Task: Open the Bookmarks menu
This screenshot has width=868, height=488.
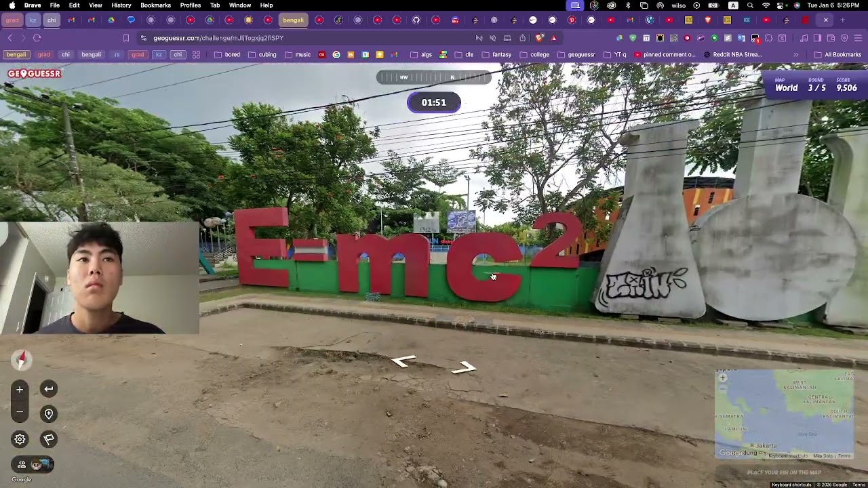Action: click(x=155, y=5)
